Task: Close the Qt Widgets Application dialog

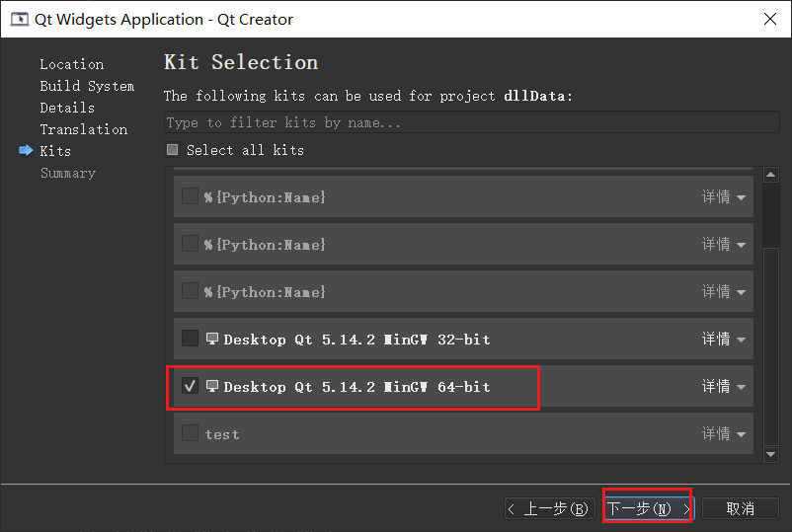Action: [769, 19]
